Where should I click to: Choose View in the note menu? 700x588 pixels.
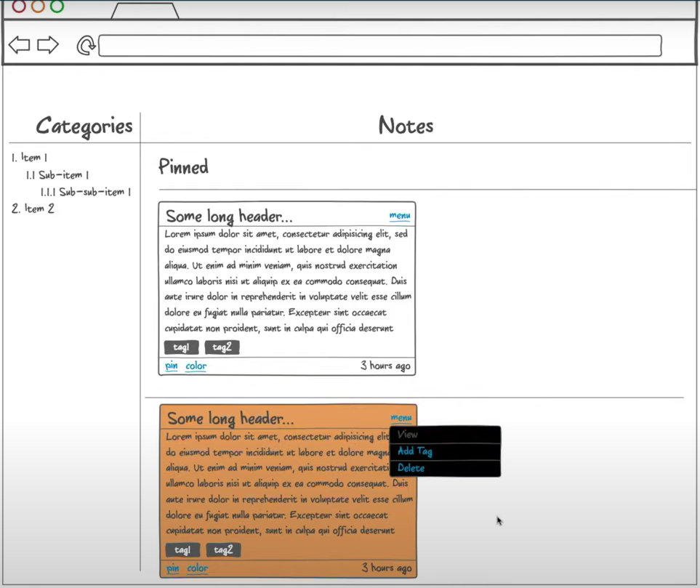coord(445,435)
